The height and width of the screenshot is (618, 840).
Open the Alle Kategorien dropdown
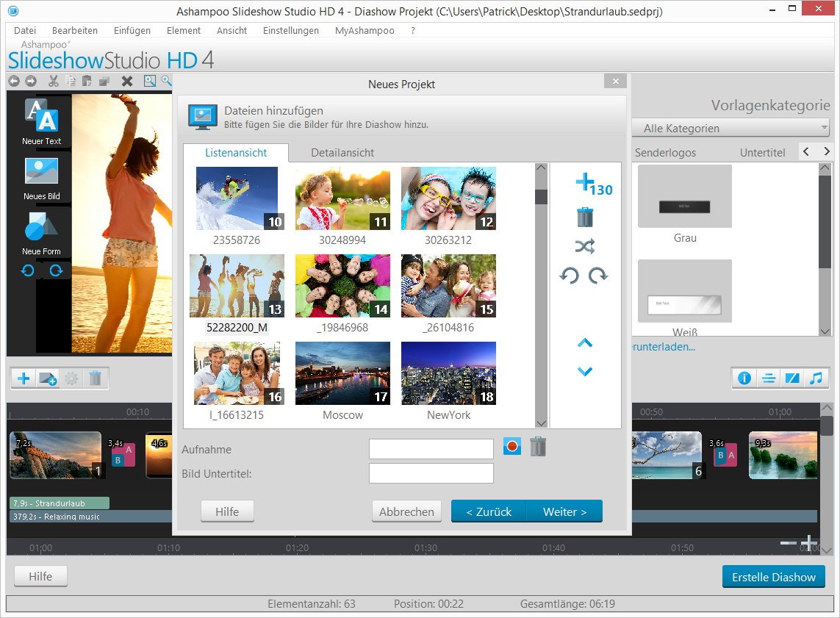click(730, 128)
